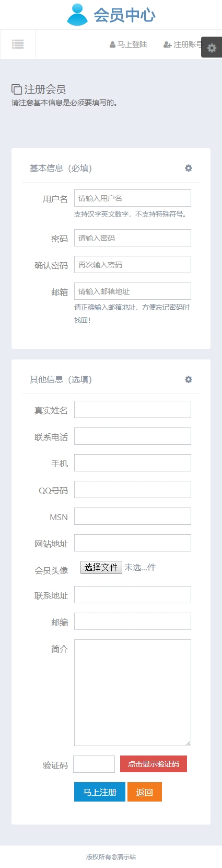Screen dimensions: 222x868
Task: Open the hamburger list menu icon
Action: click(18, 44)
